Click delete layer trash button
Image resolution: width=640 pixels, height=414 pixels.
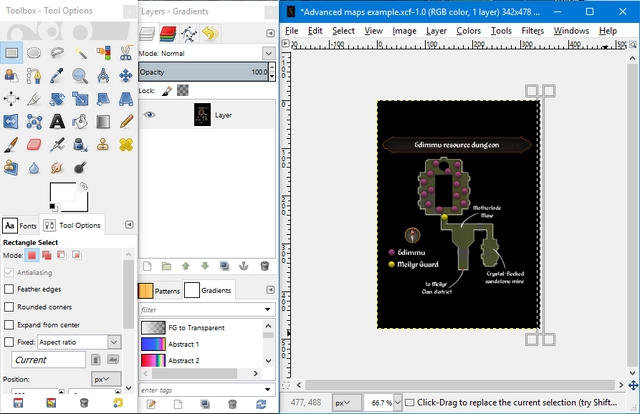coord(264,266)
